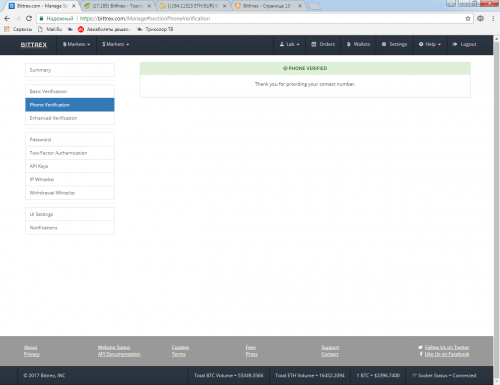Click the Twitter bird icon in footer

420,347
